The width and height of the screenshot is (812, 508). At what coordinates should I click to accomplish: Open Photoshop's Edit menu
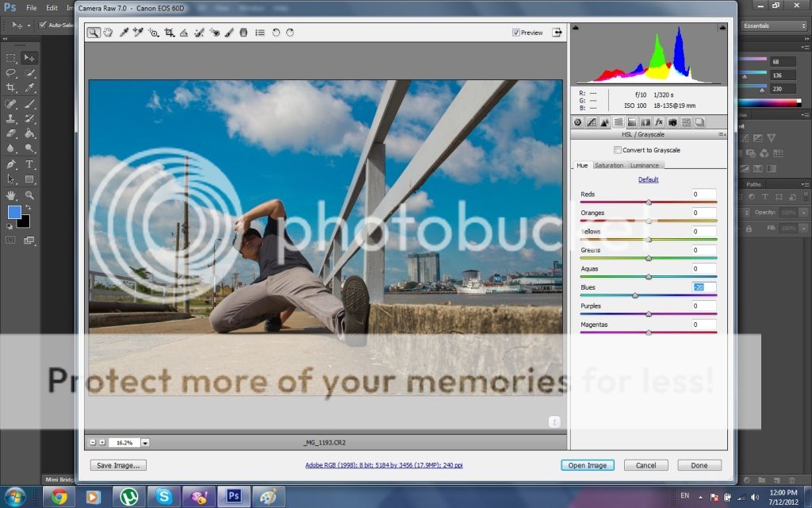click(52, 8)
